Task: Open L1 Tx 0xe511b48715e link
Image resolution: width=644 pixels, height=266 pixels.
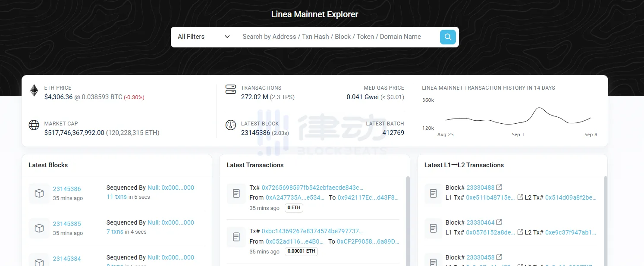Action: pyautogui.click(x=490, y=197)
